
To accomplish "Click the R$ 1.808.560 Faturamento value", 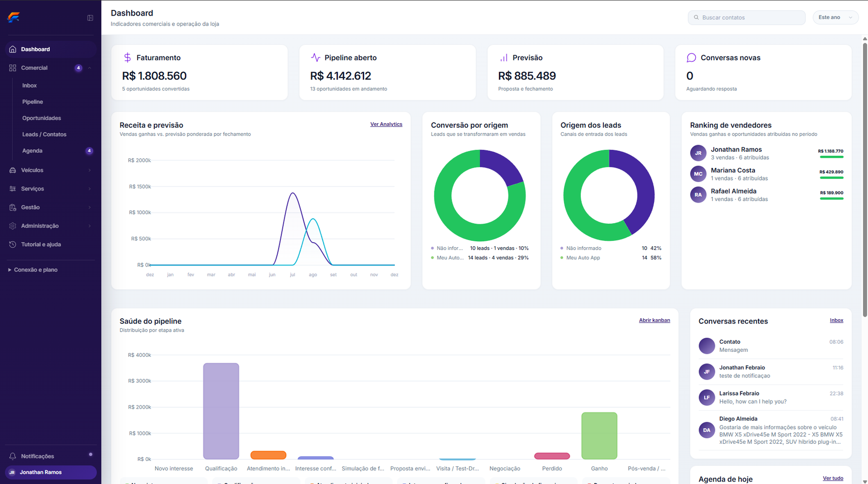I will click(x=154, y=76).
